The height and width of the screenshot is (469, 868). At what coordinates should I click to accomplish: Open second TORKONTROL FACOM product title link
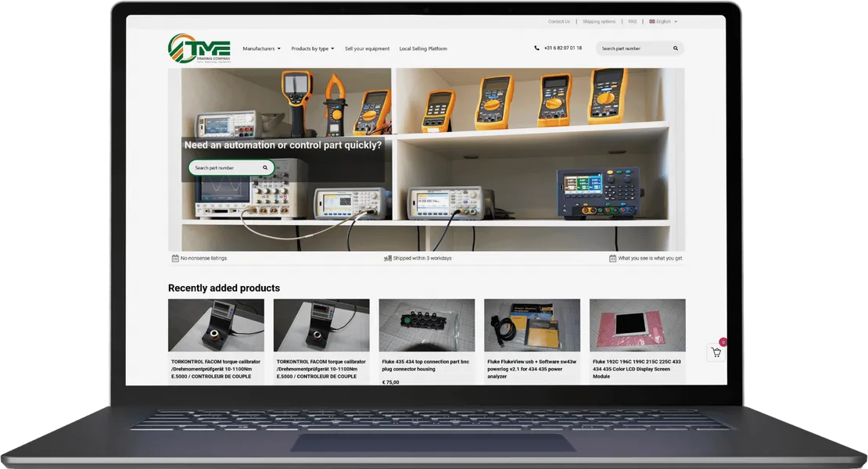click(x=321, y=369)
